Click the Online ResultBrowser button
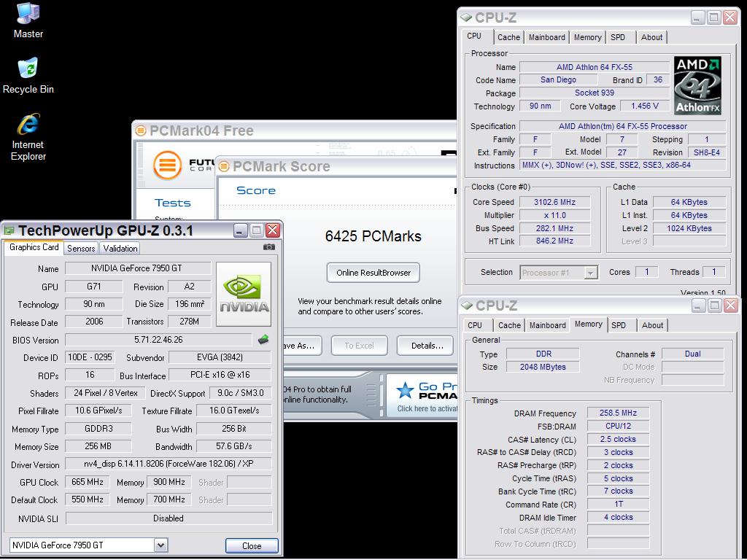The image size is (747, 560). coord(373,273)
